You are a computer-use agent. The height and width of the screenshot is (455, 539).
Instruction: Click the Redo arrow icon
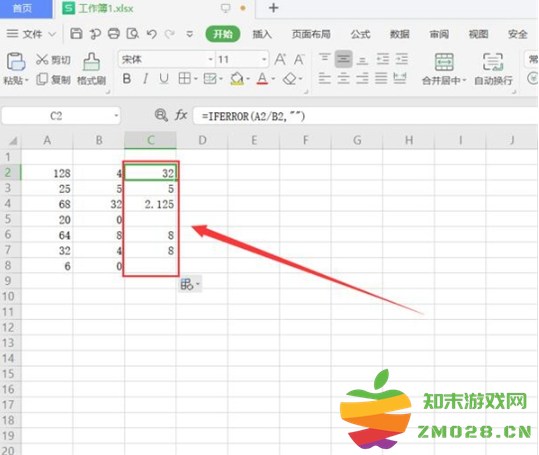point(170,34)
